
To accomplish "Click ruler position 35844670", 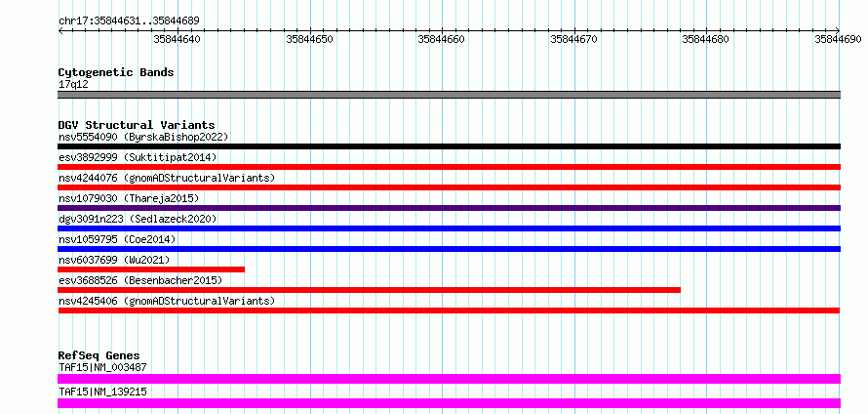I will [x=574, y=39].
